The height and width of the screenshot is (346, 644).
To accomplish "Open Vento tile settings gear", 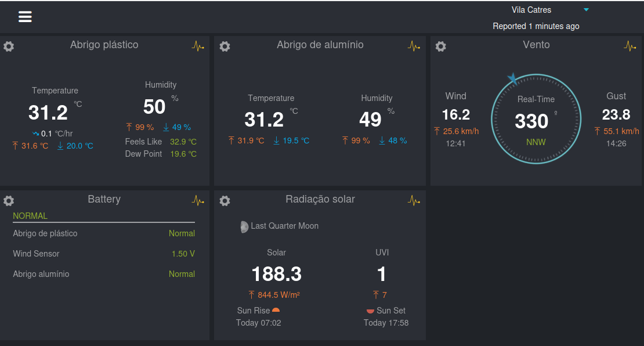I will pyautogui.click(x=441, y=46).
